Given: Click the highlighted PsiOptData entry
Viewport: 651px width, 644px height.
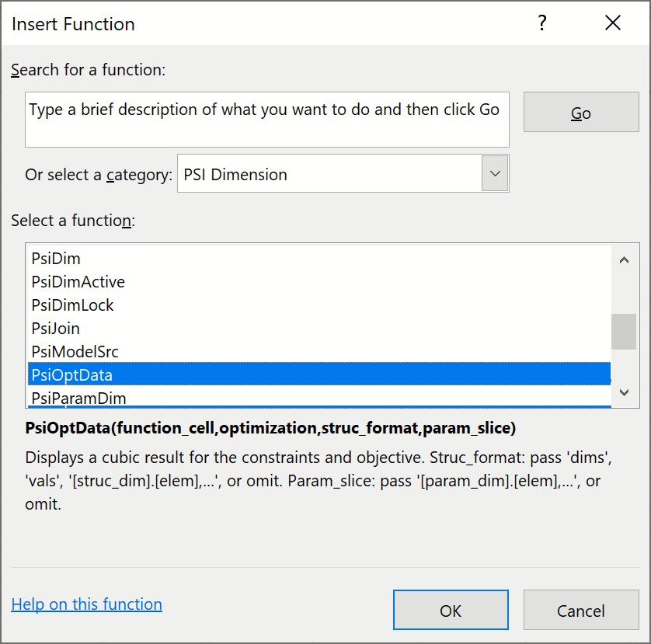Looking at the screenshot, I should point(71,375).
